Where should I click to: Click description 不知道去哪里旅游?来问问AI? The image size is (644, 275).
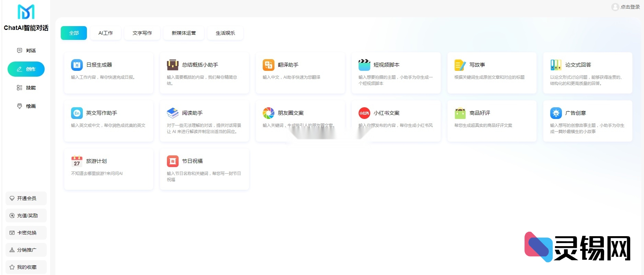tap(97, 174)
